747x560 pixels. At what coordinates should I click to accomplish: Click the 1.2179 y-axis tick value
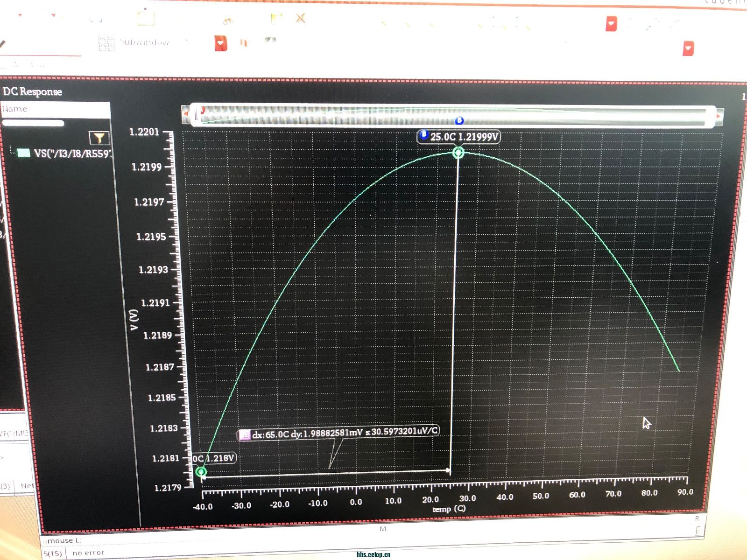click(x=168, y=488)
